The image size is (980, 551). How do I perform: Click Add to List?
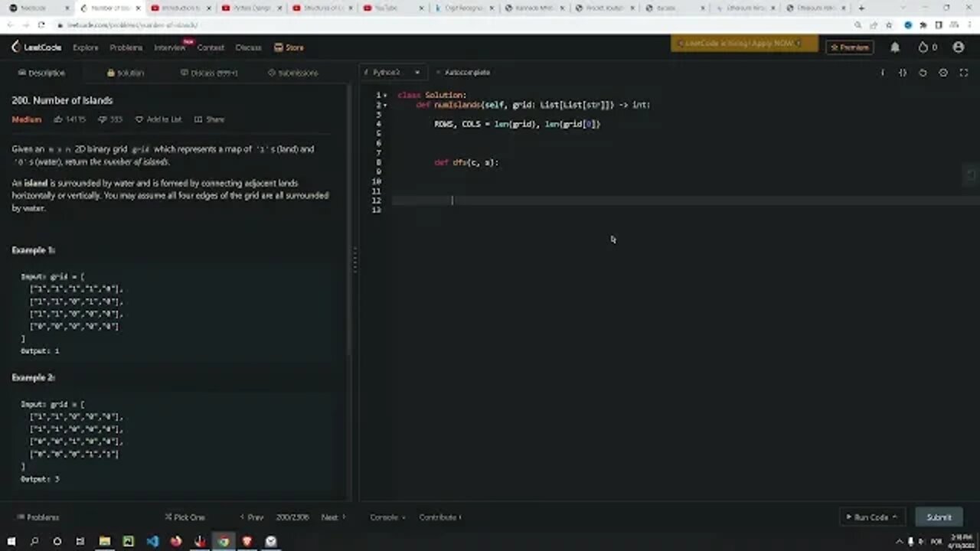coord(158,119)
